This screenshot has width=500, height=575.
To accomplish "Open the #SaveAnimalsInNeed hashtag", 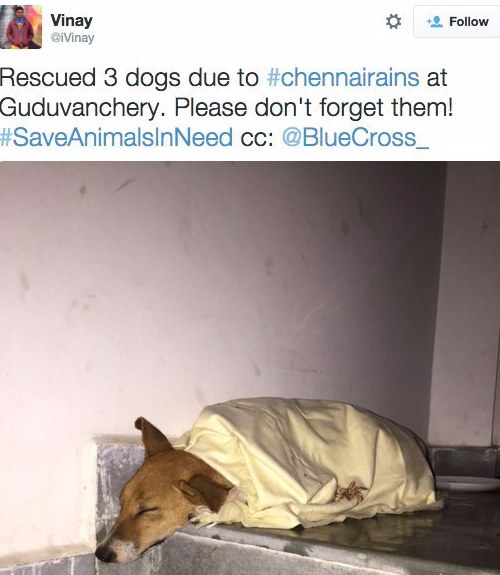I will (x=116, y=137).
